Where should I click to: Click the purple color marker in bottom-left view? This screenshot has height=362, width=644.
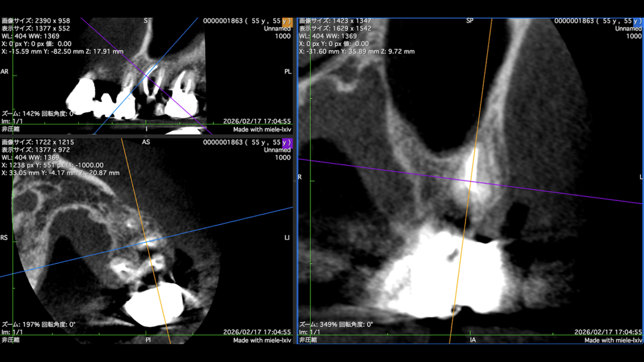point(287,142)
